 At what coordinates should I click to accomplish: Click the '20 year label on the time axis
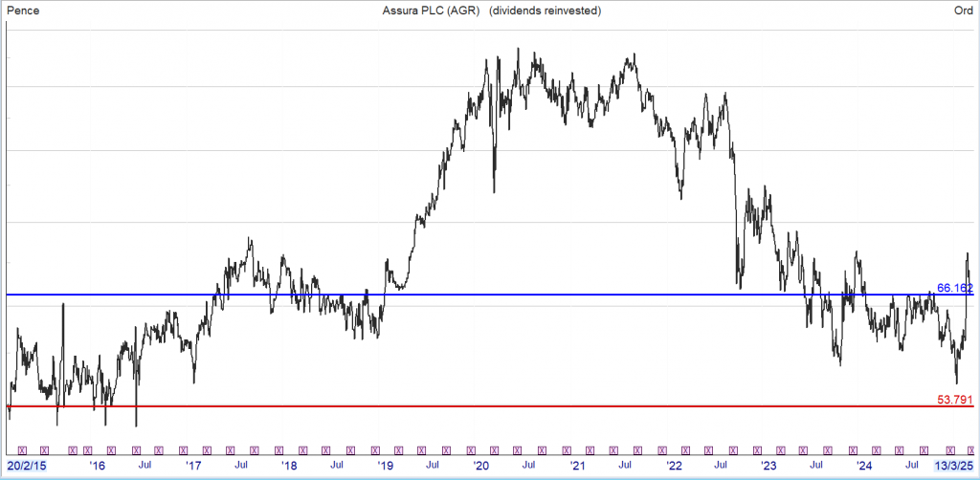(480, 466)
